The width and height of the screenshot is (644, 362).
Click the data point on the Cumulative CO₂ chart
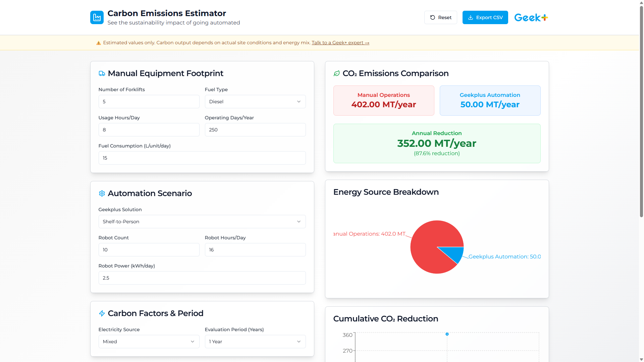tap(447, 334)
